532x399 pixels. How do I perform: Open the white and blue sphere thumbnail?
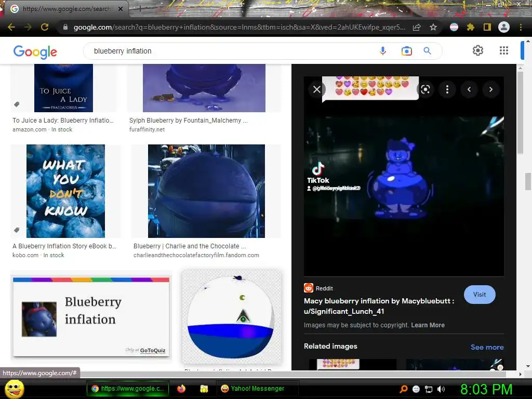(231, 316)
